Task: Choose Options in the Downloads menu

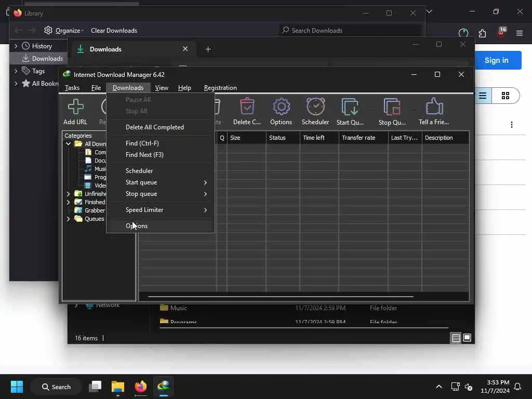Action: (161, 226)
